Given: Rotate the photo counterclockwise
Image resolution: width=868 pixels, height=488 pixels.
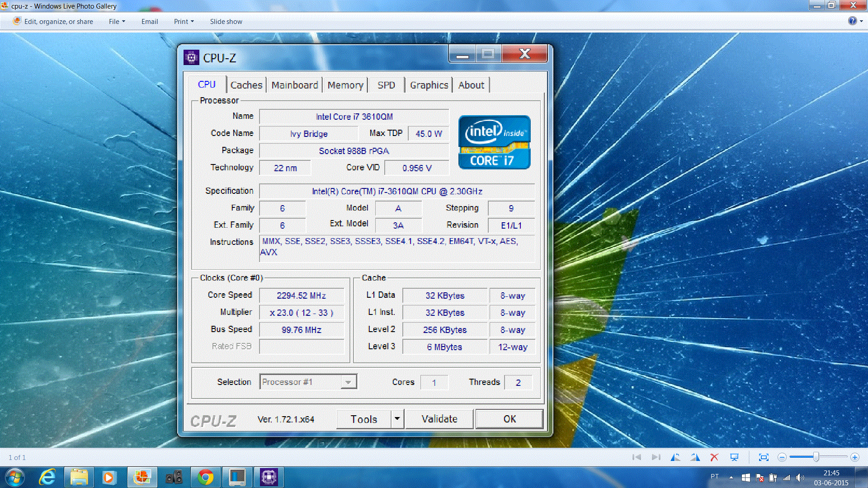Looking at the screenshot, I should 675,457.
